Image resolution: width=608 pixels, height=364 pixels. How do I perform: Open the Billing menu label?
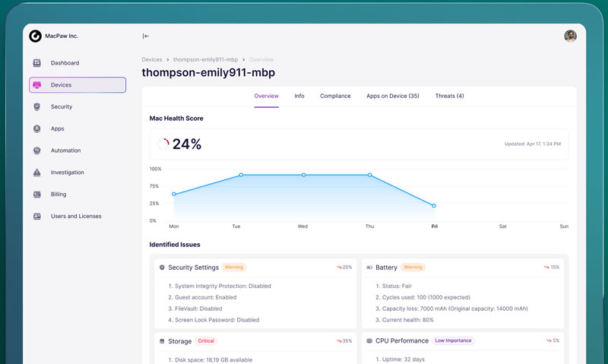click(59, 195)
